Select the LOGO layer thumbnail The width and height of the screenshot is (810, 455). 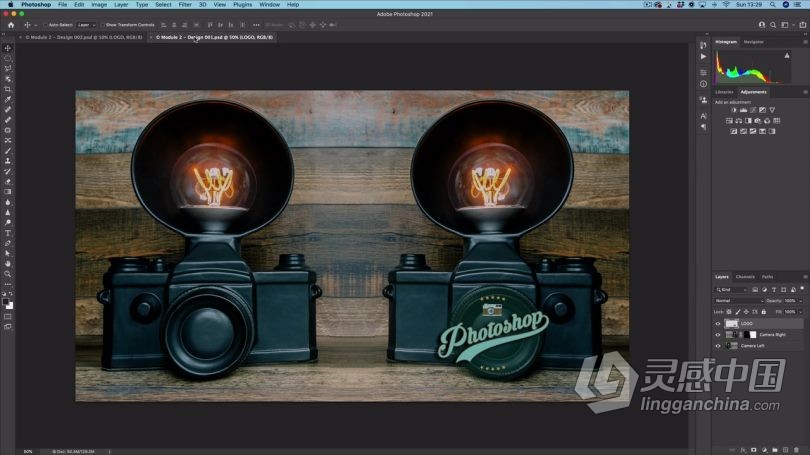731,324
